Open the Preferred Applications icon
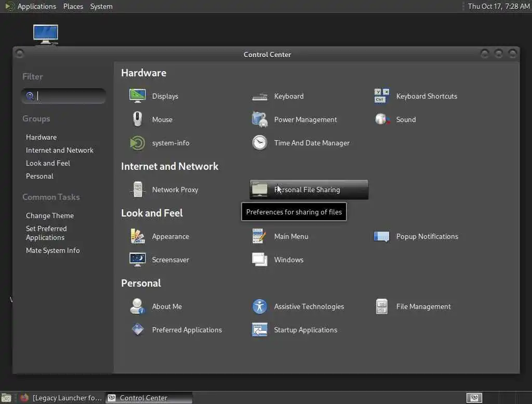The image size is (532, 404). [137, 329]
